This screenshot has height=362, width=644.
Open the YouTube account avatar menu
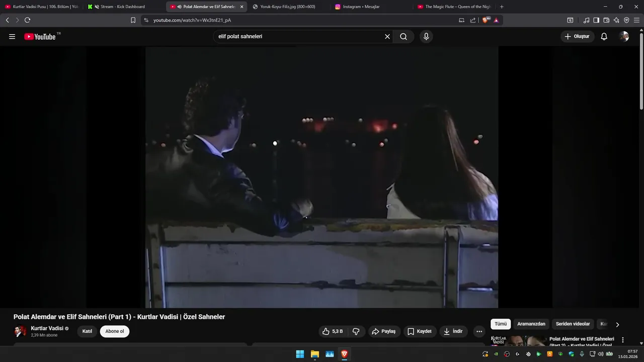tap(624, 37)
